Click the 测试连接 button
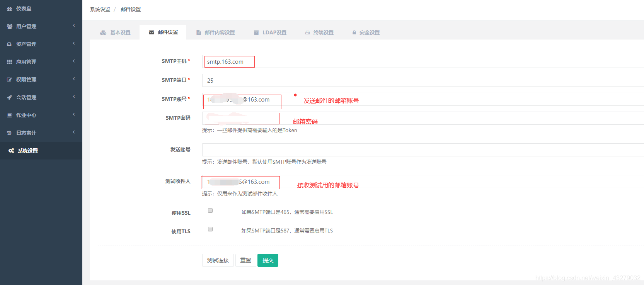The height and width of the screenshot is (285, 644). click(218, 260)
